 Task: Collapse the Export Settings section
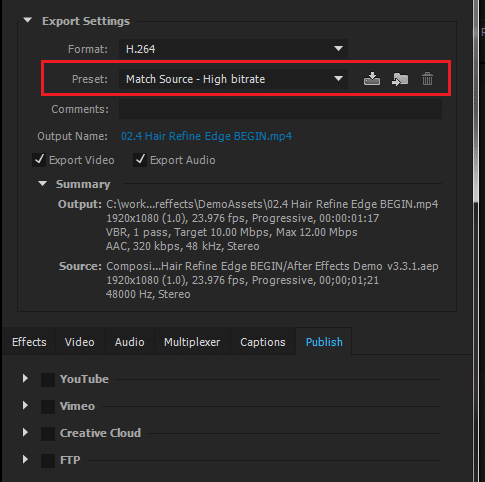coord(28,21)
